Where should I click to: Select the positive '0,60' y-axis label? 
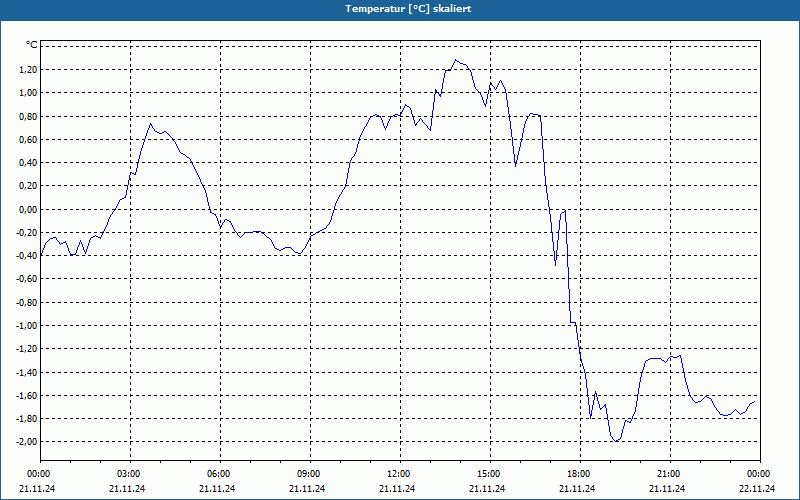(x=29, y=139)
